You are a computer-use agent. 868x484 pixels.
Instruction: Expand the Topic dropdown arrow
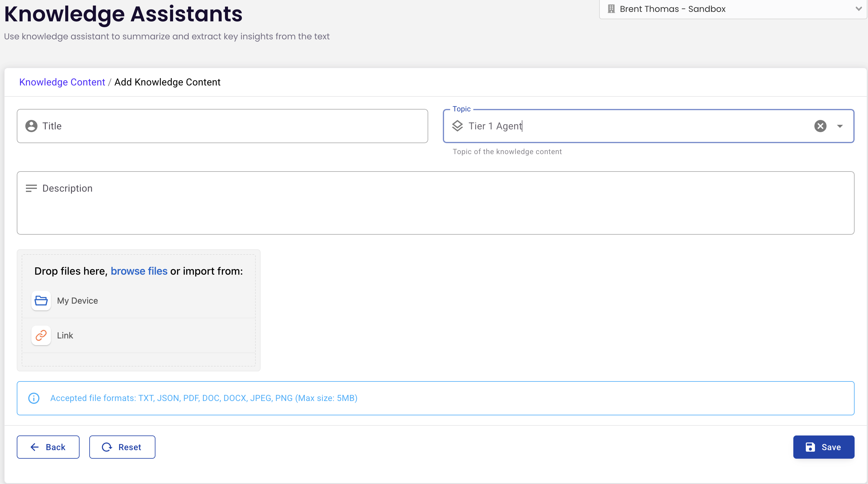coord(840,126)
